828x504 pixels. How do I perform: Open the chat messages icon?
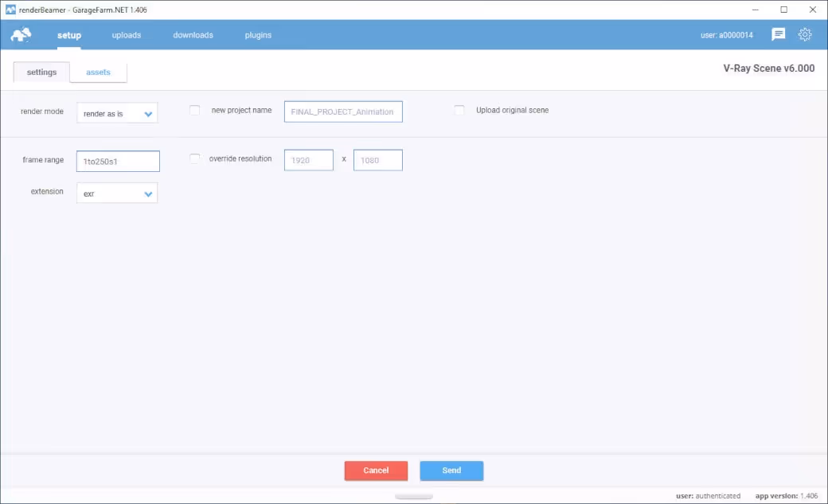[x=778, y=34]
